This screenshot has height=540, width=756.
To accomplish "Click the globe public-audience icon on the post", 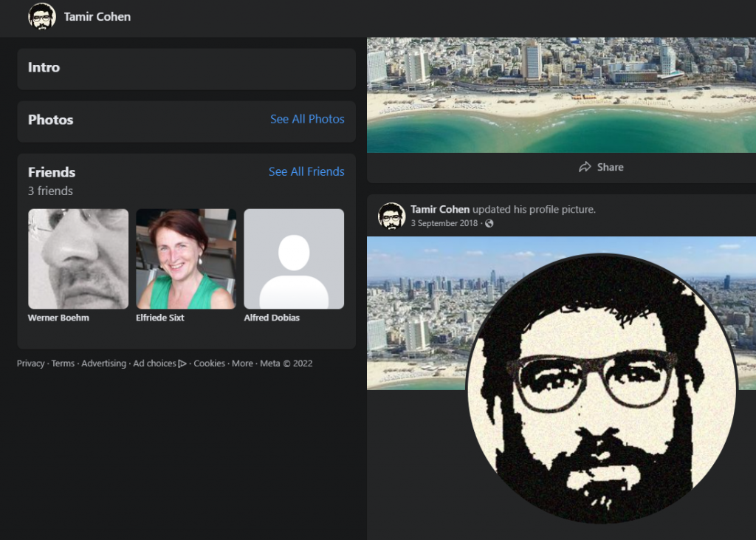I will [489, 223].
